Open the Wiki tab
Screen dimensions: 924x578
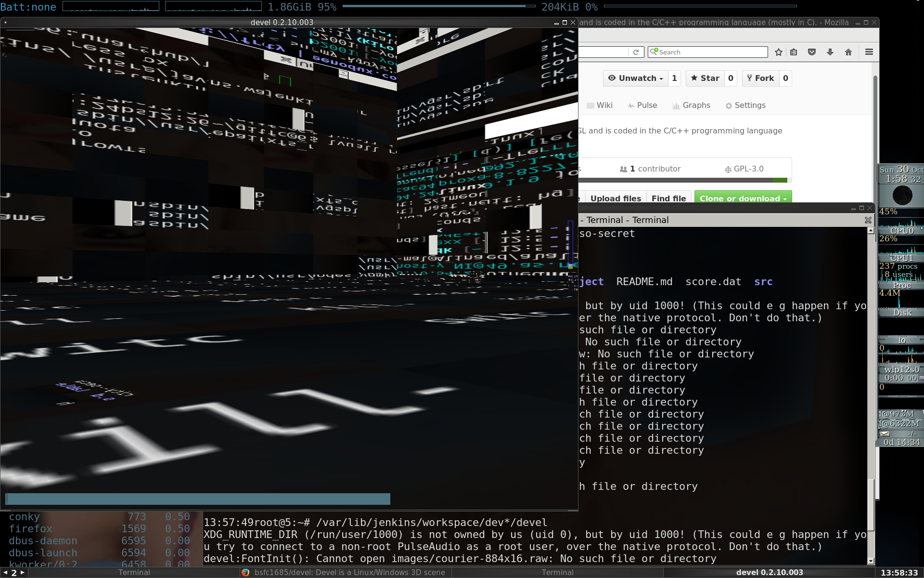pyautogui.click(x=600, y=105)
